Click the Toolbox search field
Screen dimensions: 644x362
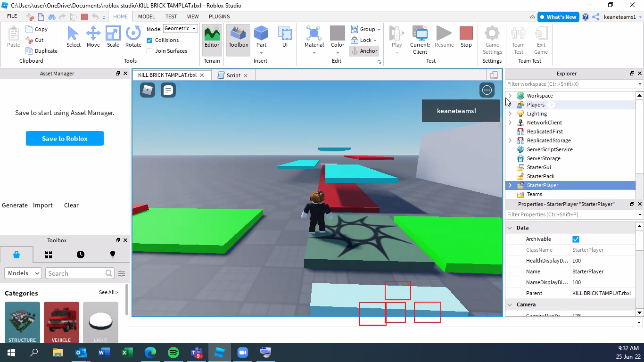pyautogui.click(x=74, y=273)
